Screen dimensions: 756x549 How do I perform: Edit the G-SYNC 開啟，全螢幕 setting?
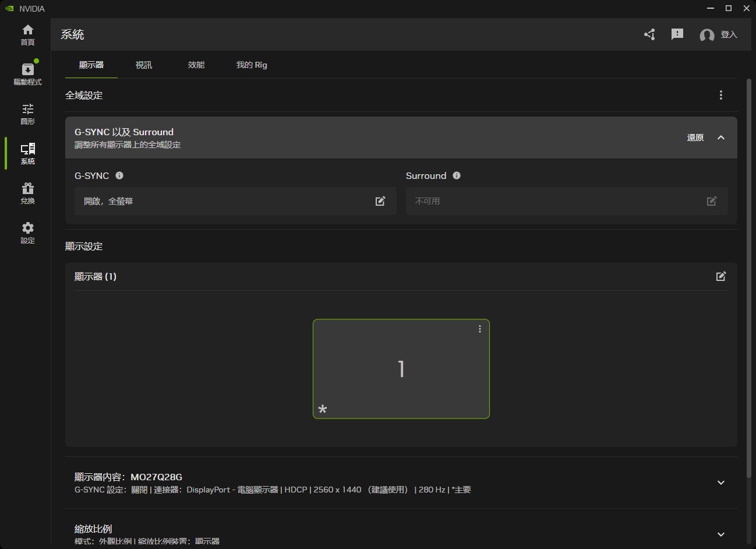point(380,201)
